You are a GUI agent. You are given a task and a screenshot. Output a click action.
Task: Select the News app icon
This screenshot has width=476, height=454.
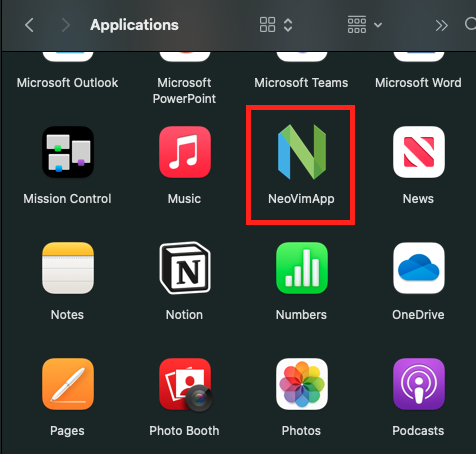(419, 152)
